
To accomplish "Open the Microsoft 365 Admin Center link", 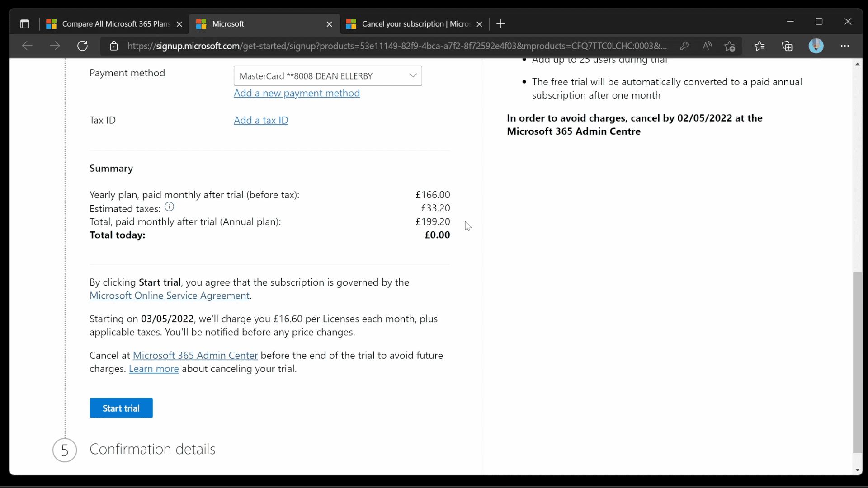I will [196, 355].
